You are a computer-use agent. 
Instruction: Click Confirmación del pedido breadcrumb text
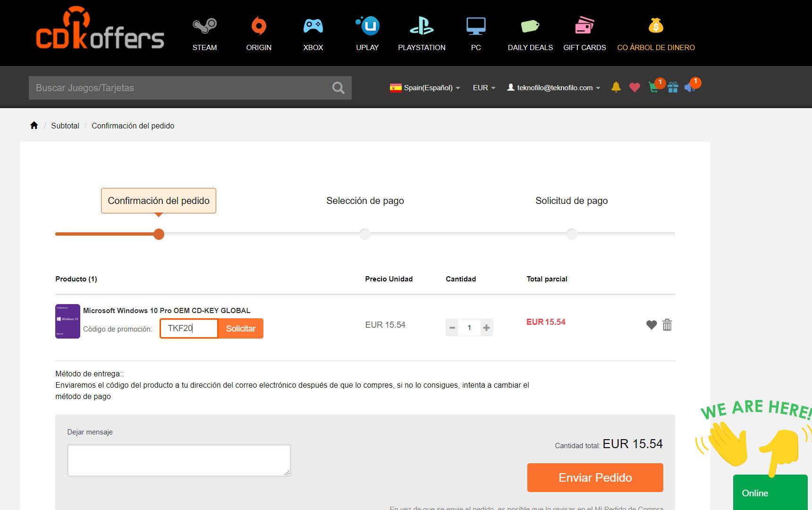click(133, 126)
